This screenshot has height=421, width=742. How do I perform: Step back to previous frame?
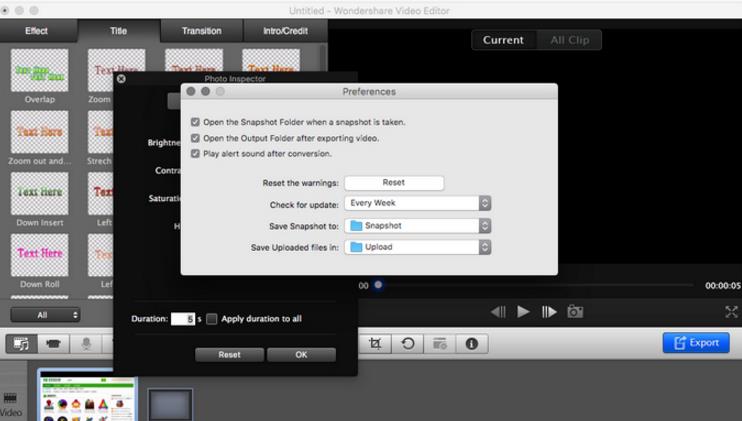[498, 312]
